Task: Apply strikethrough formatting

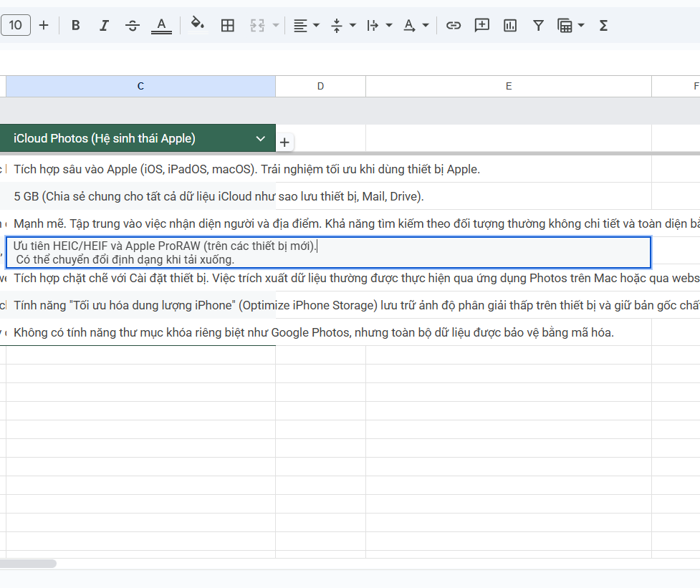Action: [132, 26]
